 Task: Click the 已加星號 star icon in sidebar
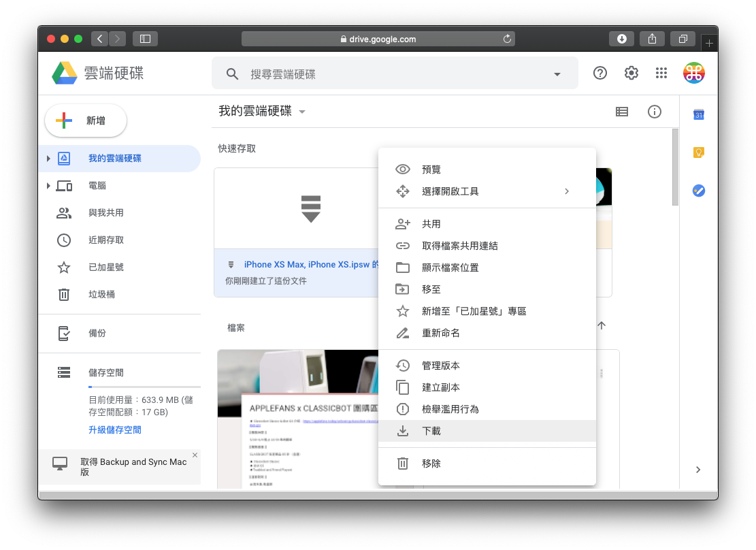pyautogui.click(x=64, y=268)
